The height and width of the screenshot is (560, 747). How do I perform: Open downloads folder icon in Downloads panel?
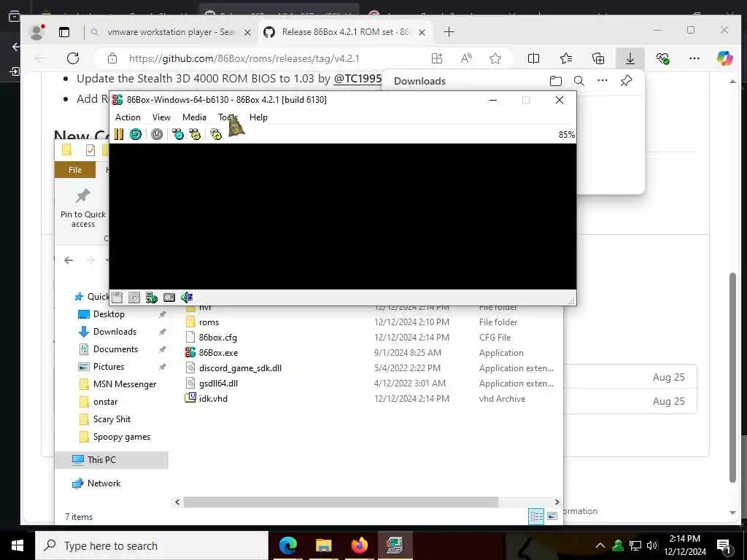[x=555, y=81]
